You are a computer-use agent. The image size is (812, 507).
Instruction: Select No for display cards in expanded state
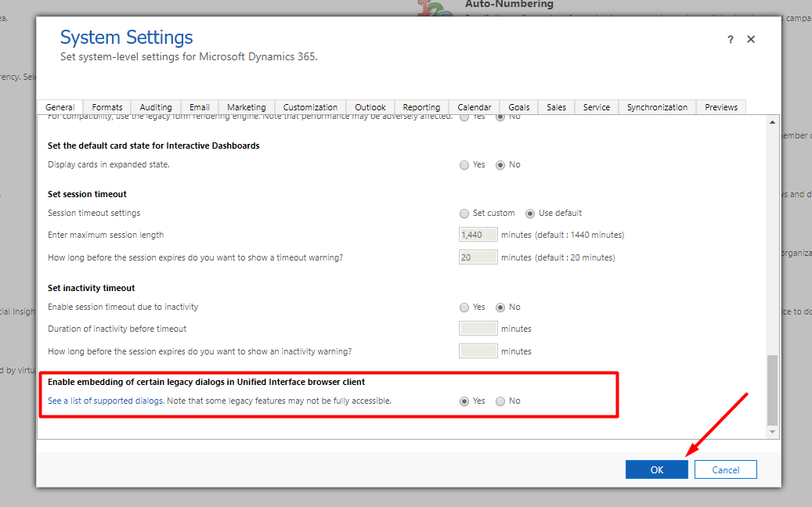500,165
